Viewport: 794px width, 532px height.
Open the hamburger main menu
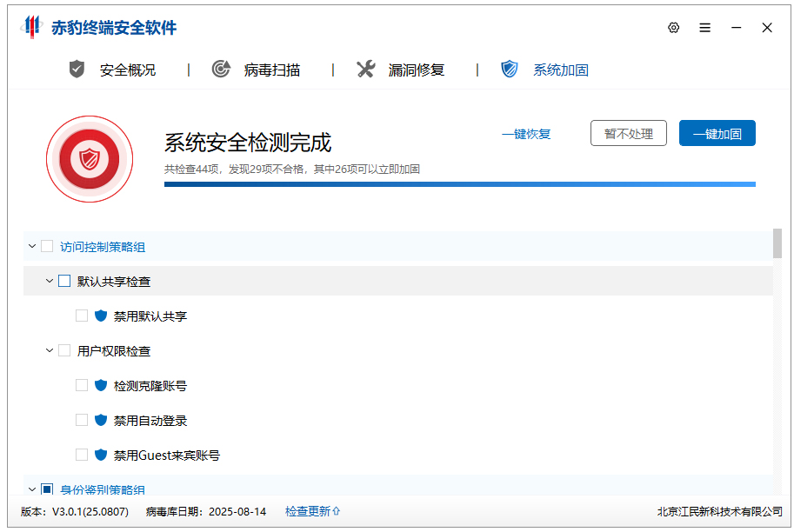coord(705,28)
